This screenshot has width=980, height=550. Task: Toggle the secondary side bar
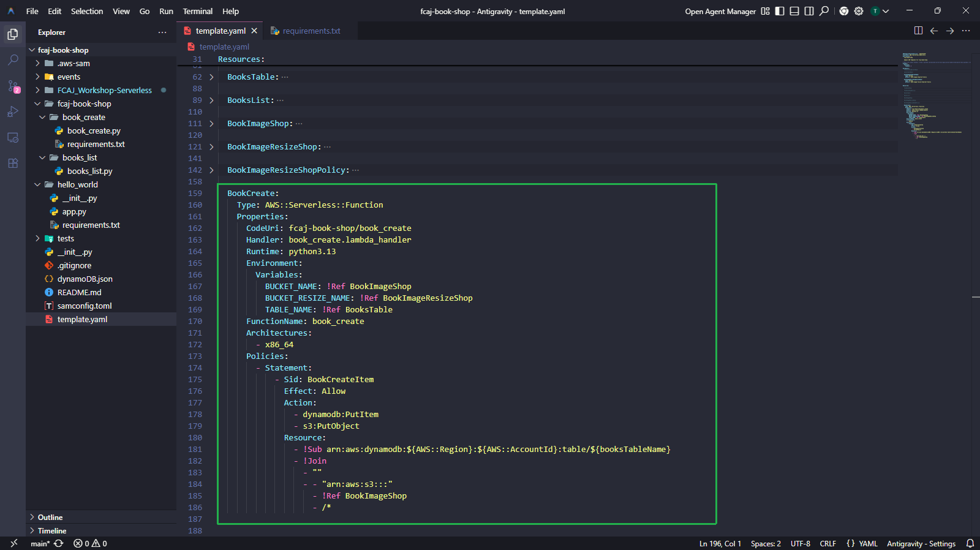809,11
